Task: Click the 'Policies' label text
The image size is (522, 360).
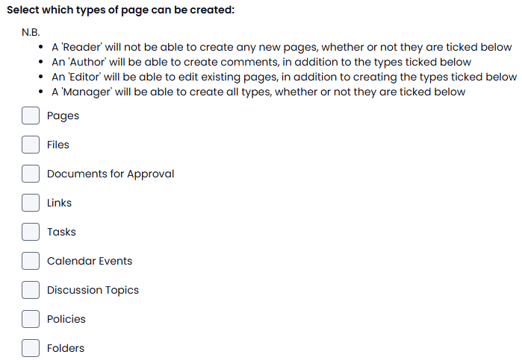Action: tap(66, 319)
